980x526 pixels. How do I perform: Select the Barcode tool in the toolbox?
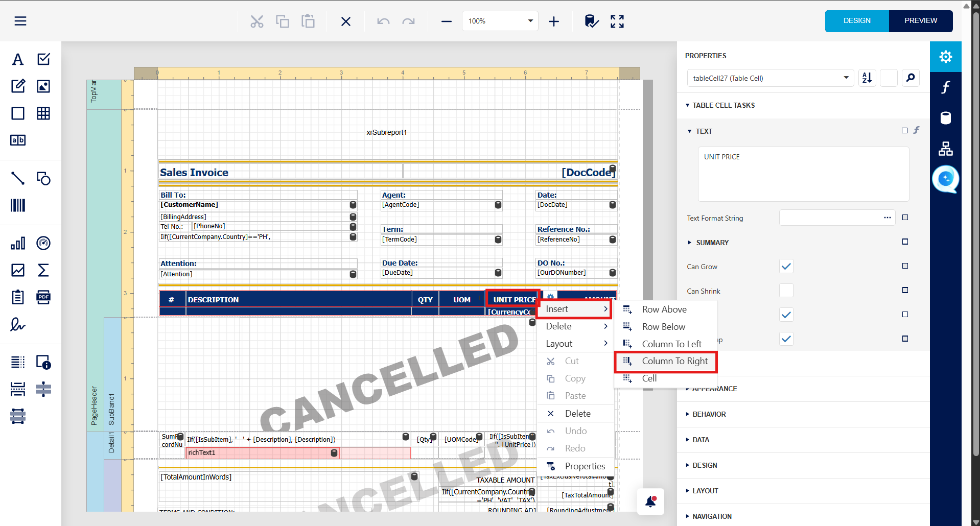point(18,205)
